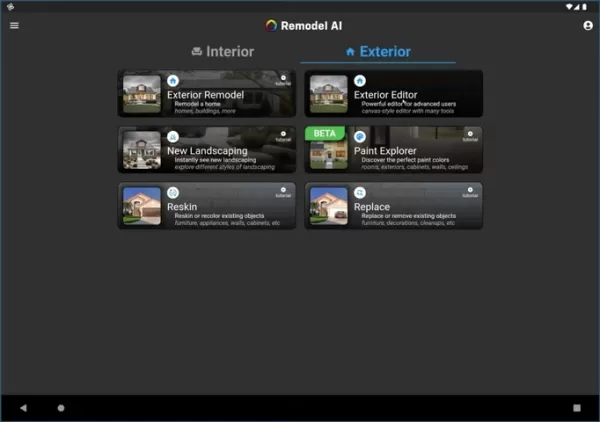The image size is (600, 422).
Task: Open the user account profile icon
Action: [x=588, y=25]
